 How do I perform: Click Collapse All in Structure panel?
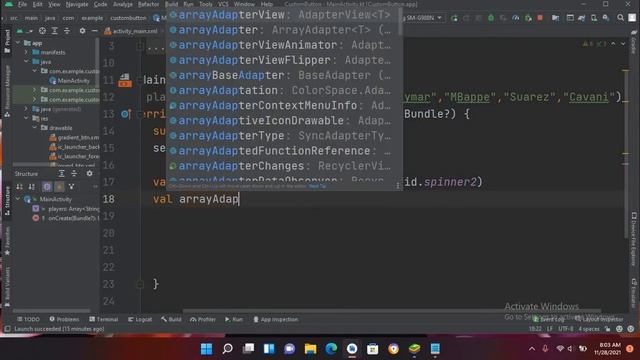(74, 174)
